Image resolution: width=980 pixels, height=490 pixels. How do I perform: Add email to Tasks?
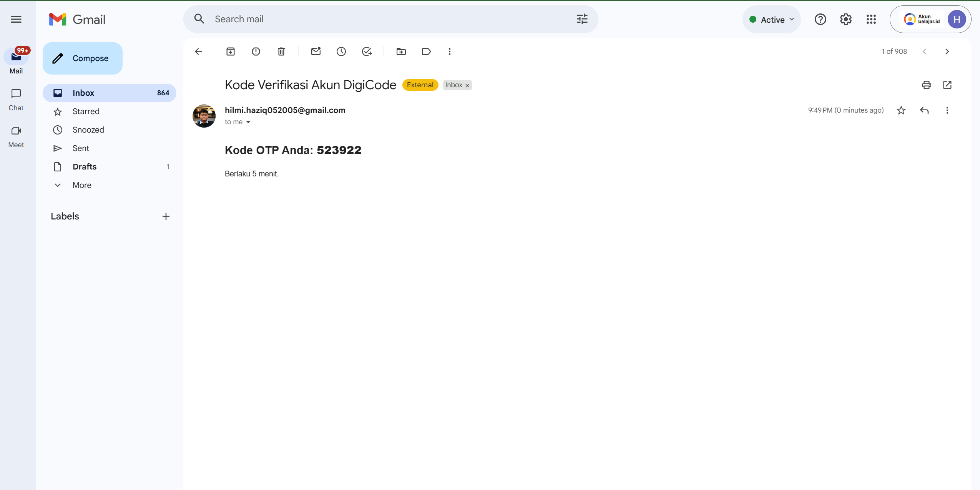point(367,51)
